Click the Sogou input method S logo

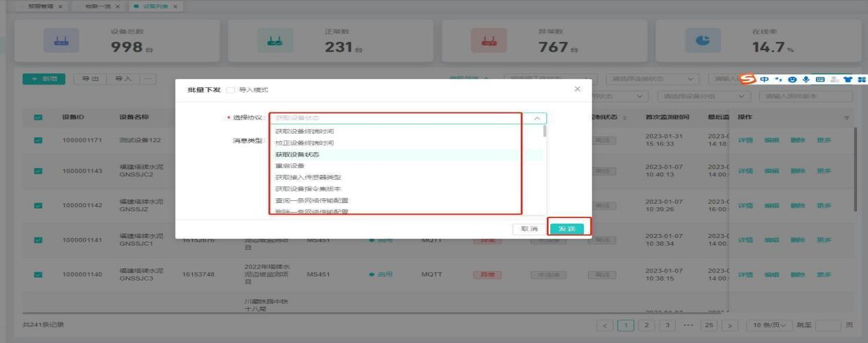click(748, 80)
